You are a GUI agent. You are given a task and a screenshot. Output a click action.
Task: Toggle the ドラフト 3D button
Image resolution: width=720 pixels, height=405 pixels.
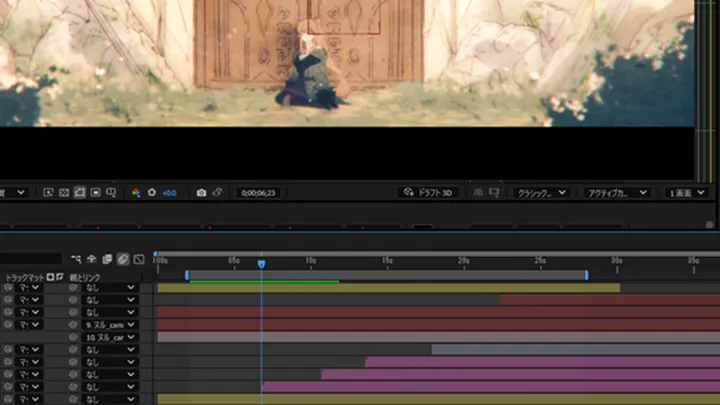pyautogui.click(x=428, y=192)
